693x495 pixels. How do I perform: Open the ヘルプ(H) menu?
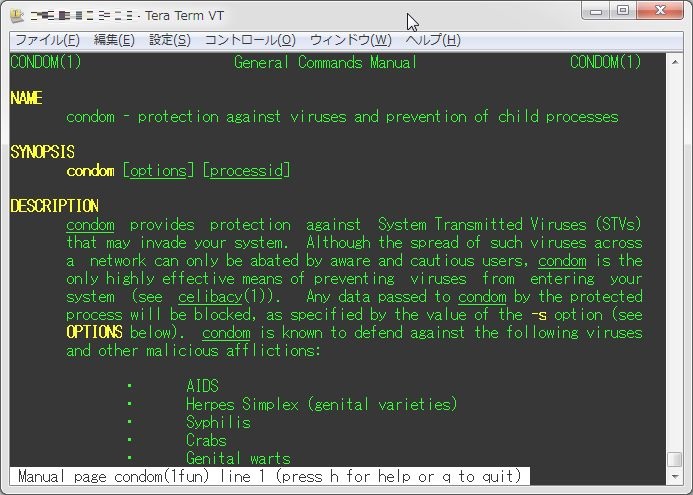pos(432,40)
